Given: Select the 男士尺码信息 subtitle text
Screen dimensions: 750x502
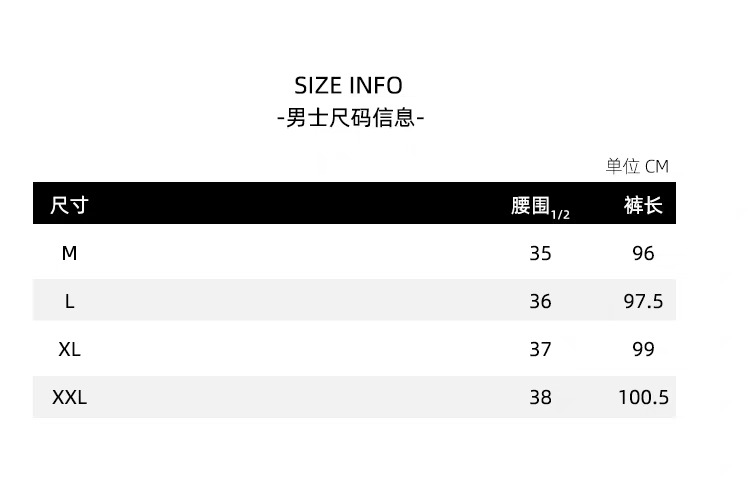Looking at the screenshot, I should pyautogui.click(x=350, y=118).
